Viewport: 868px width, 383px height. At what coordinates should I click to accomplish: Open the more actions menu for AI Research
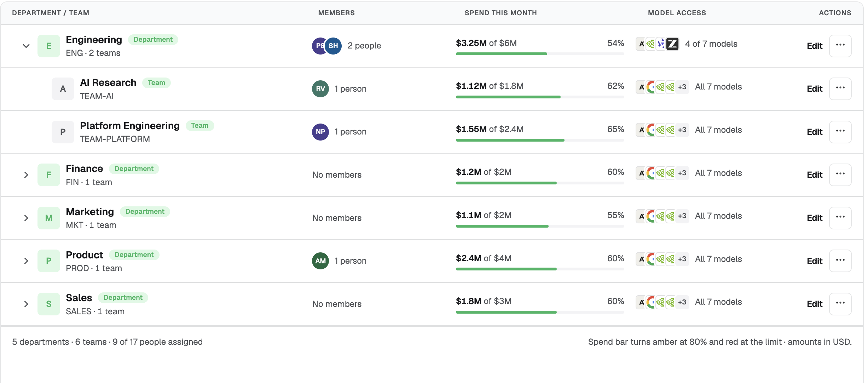[x=840, y=88]
